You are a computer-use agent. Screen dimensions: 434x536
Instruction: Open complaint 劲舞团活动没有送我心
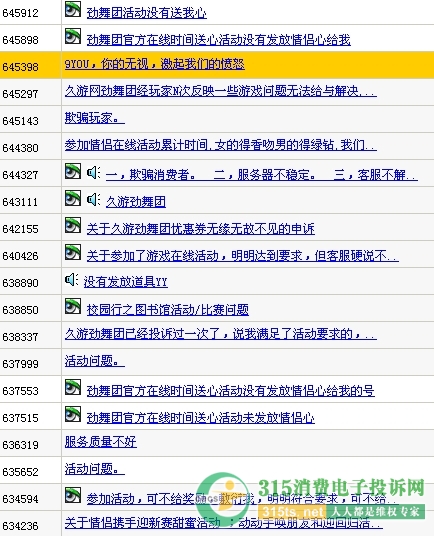[x=147, y=13]
